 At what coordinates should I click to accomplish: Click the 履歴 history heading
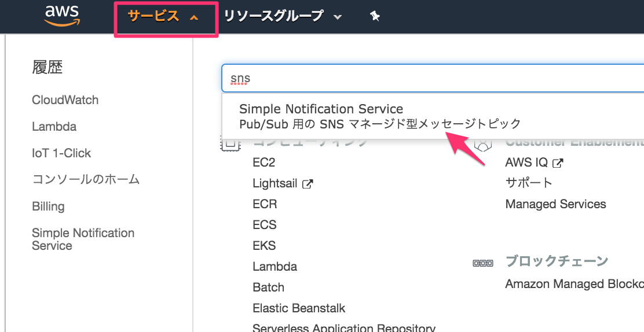(47, 67)
